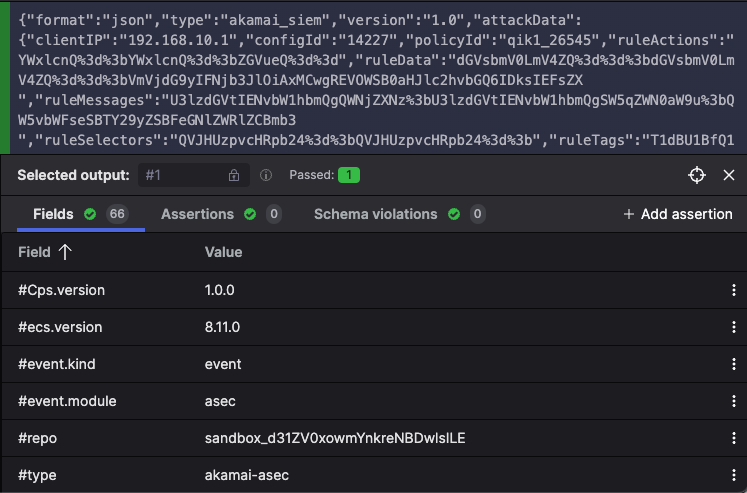Screen dimensions: 747x493
Task: Close the selected output panel
Action: coord(729,175)
